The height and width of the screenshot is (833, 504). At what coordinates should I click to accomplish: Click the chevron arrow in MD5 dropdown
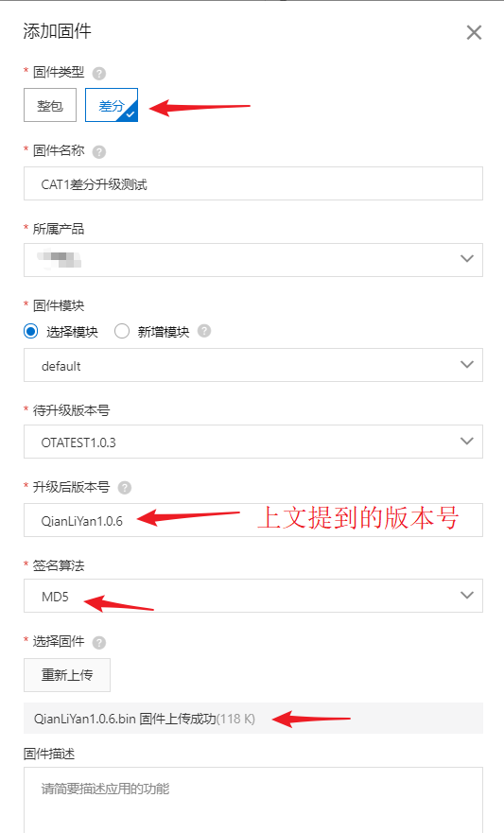pos(467,595)
